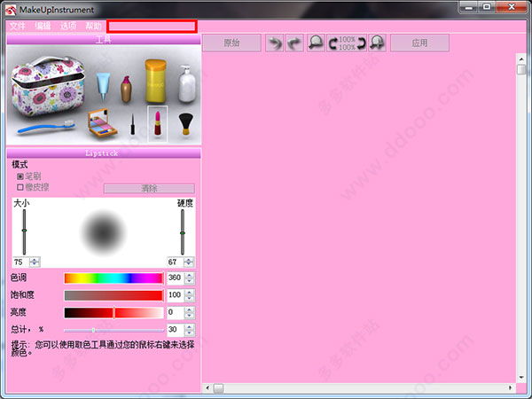532x399 pixels.
Task: Click the 硬度 hardness vertical slider
Action: (183, 232)
